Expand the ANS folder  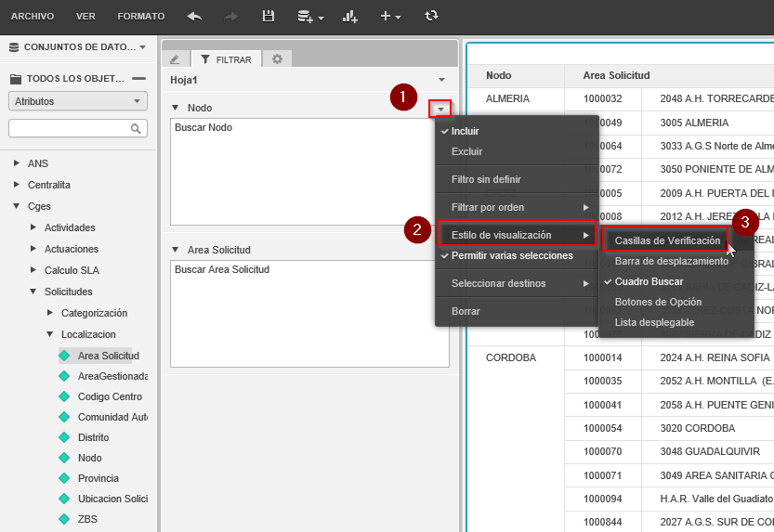tap(17, 163)
